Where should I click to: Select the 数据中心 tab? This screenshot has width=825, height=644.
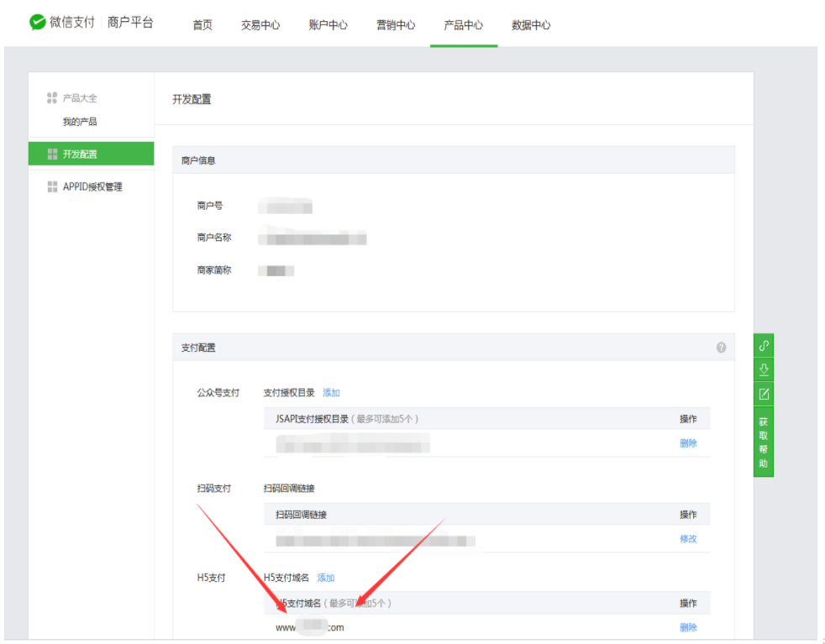coord(531,25)
